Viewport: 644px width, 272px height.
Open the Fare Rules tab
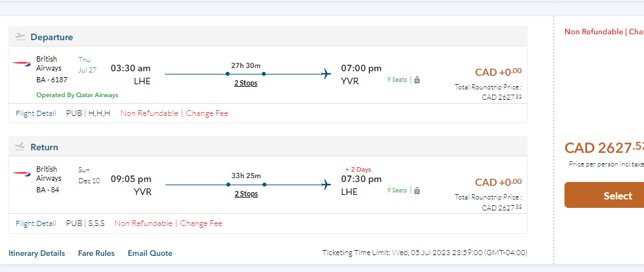click(96, 253)
